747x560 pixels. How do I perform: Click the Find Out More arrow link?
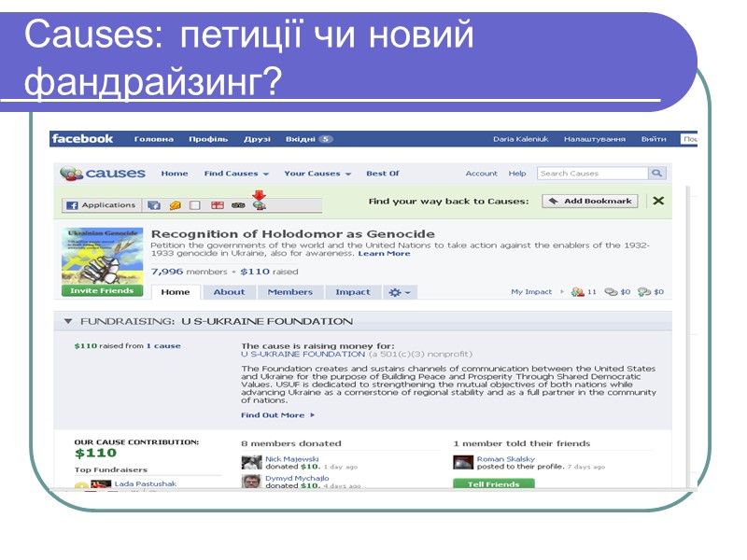click(277, 415)
